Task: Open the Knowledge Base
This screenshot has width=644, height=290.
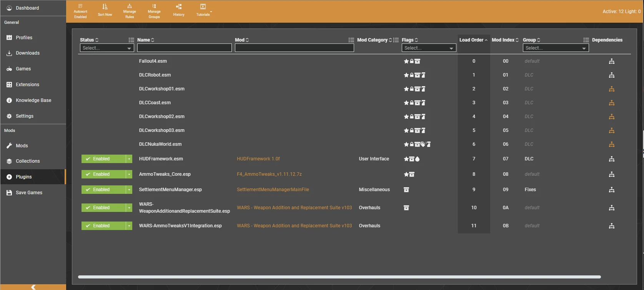Action: tap(33, 100)
